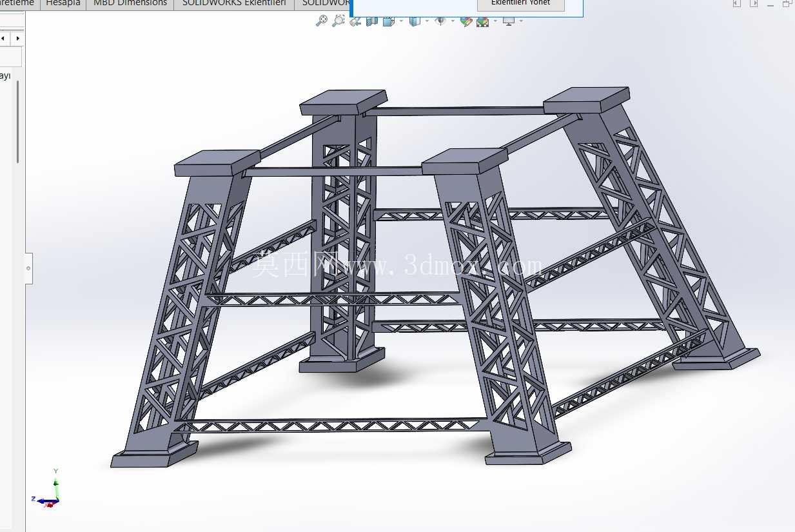The image size is (795, 532).
Task: Expand the Apply Scene dropdown arrow
Action: click(495, 21)
